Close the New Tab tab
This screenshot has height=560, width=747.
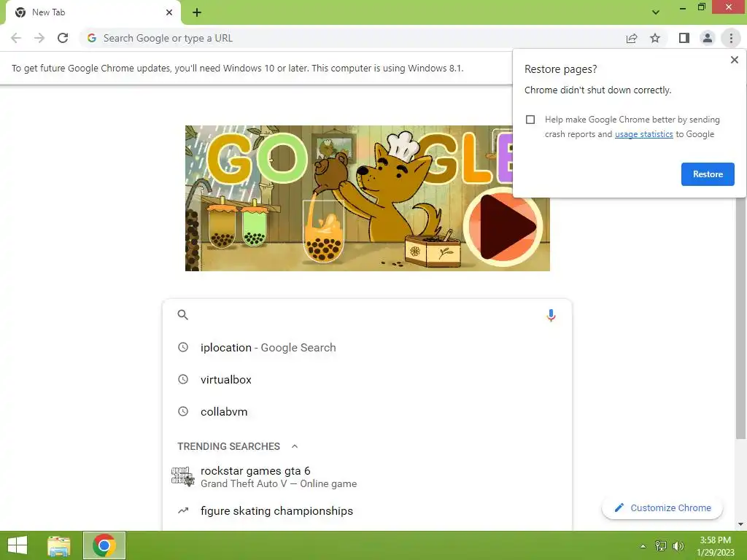(169, 12)
